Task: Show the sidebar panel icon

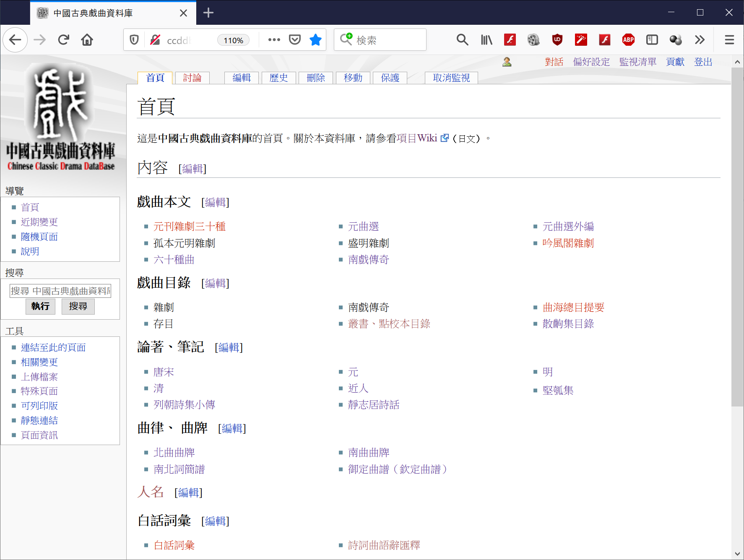Action: pyautogui.click(x=652, y=40)
